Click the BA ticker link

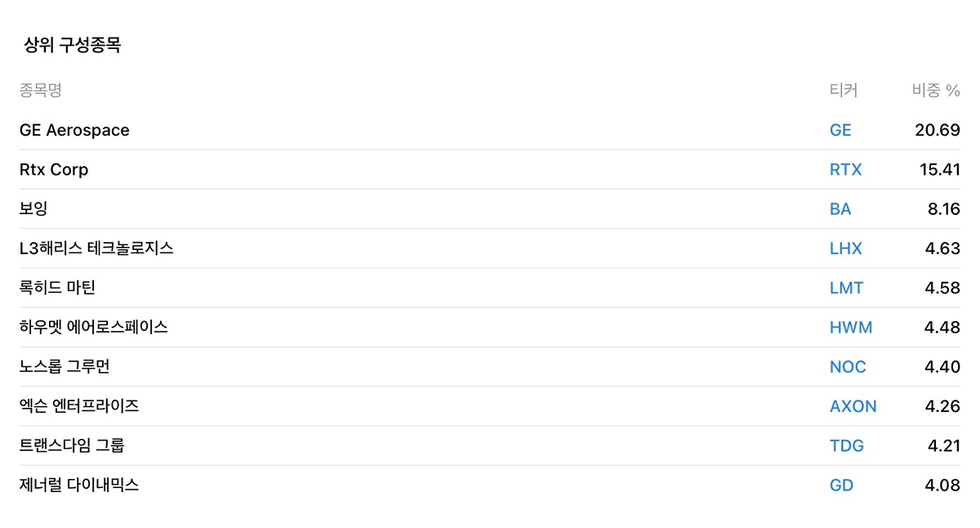tap(840, 209)
